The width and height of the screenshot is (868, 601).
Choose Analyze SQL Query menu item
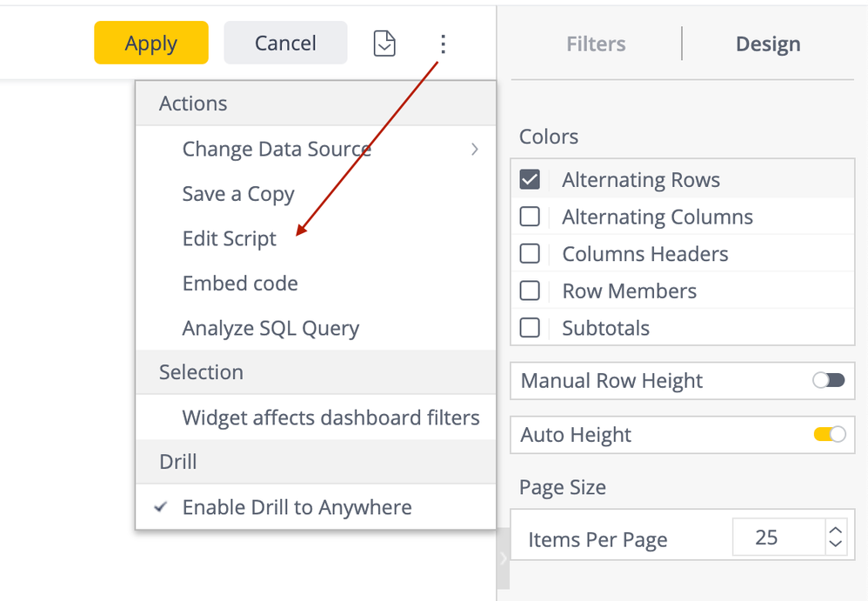tap(270, 329)
